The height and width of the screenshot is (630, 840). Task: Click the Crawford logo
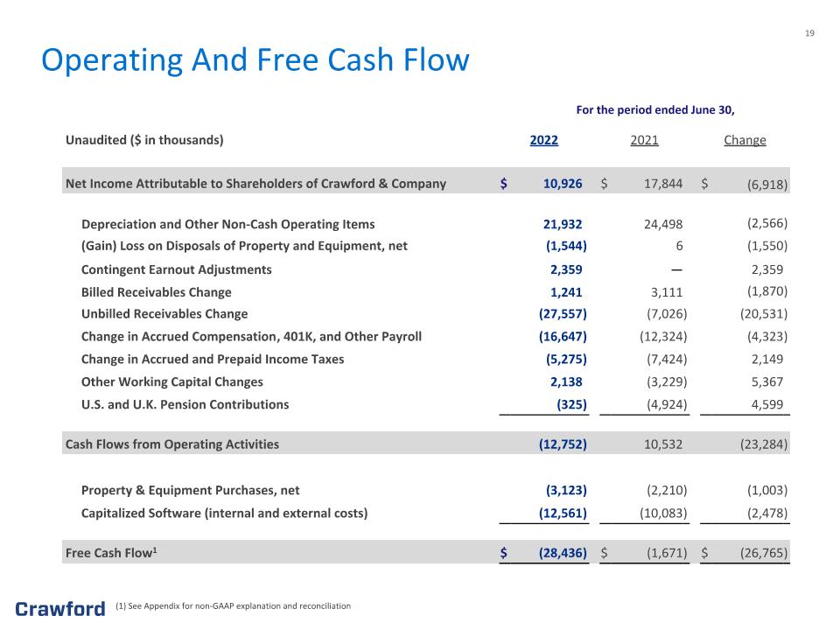coord(60,609)
